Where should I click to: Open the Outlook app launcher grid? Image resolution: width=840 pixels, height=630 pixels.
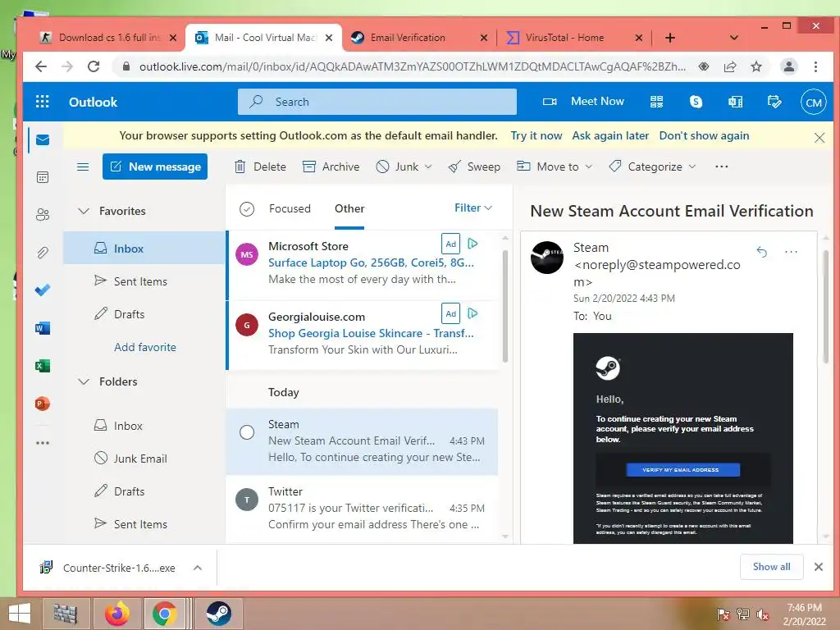coord(43,102)
